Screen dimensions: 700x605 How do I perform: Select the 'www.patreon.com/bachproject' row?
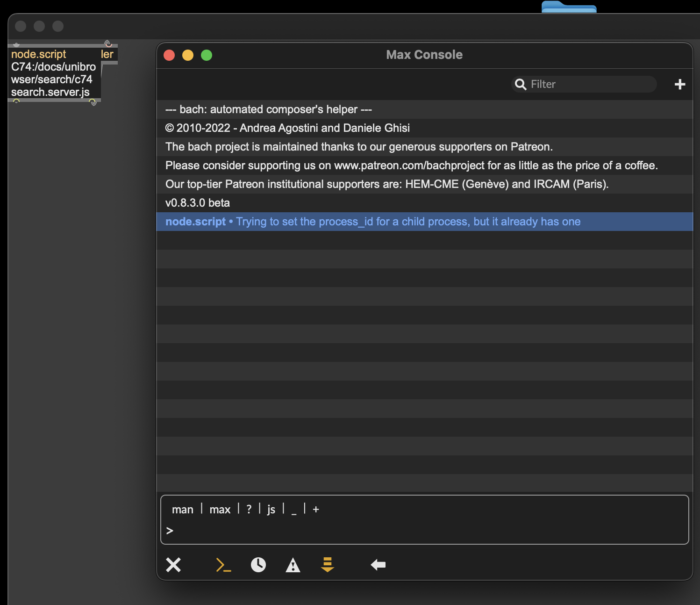pyautogui.click(x=425, y=166)
